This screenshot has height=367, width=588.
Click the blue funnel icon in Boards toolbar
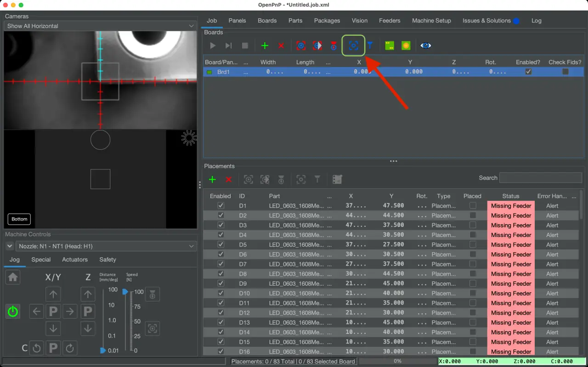370,45
